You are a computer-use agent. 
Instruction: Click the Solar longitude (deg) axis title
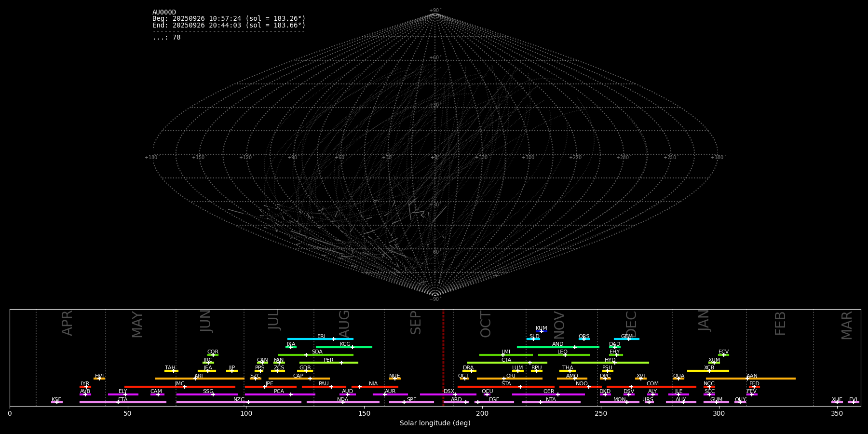tap(435, 423)
